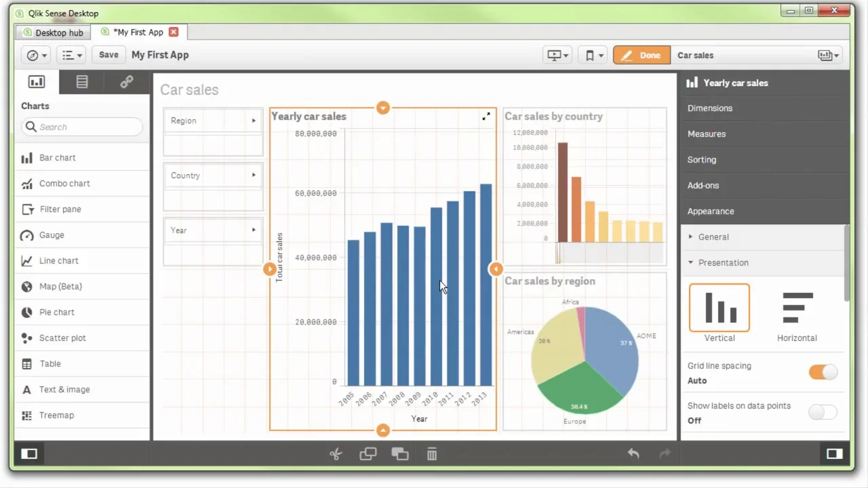The height and width of the screenshot is (488, 868).
Task: Click the top resize handle of Yearly car sales
Action: (383, 108)
